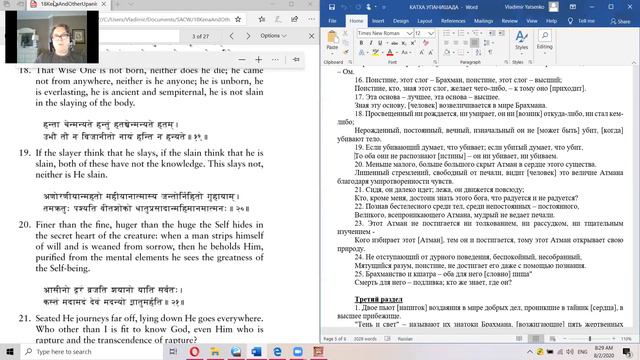
Task: Click the Paste clipboard icon in Word
Action: (333, 37)
